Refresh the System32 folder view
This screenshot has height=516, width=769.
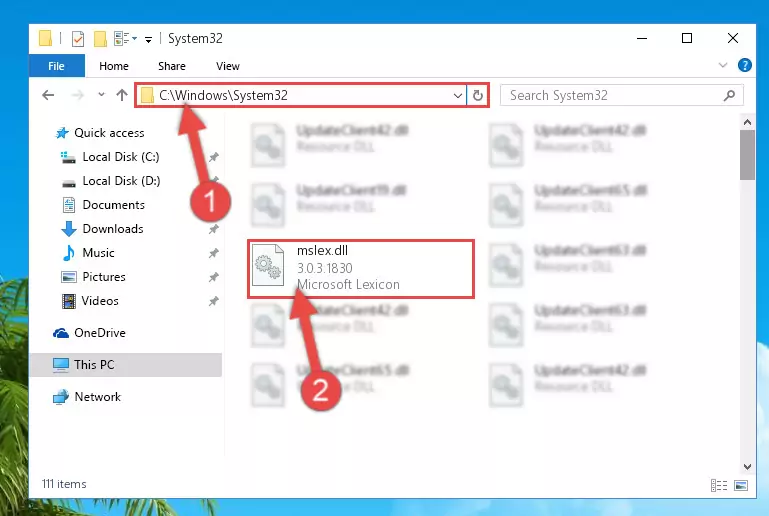click(478, 96)
